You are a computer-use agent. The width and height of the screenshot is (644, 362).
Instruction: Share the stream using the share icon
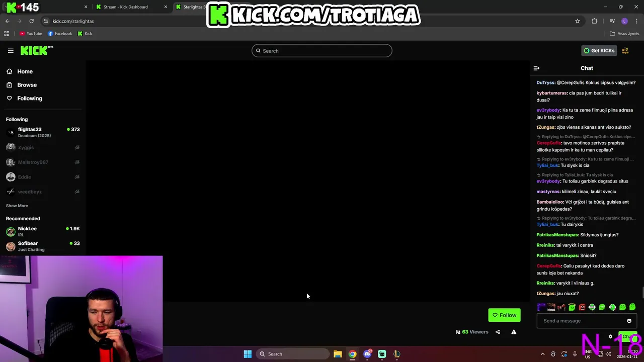point(498,332)
